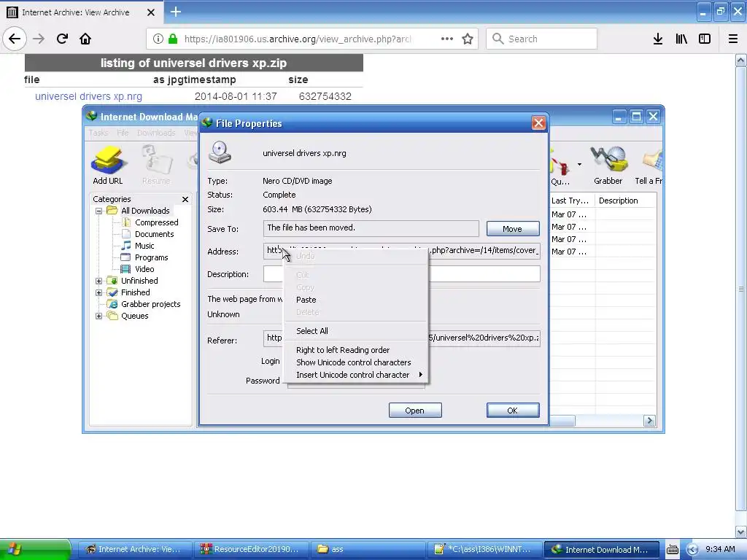
Task: Switch to ResourceEditor taskbar item
Action: coord(251,549)
